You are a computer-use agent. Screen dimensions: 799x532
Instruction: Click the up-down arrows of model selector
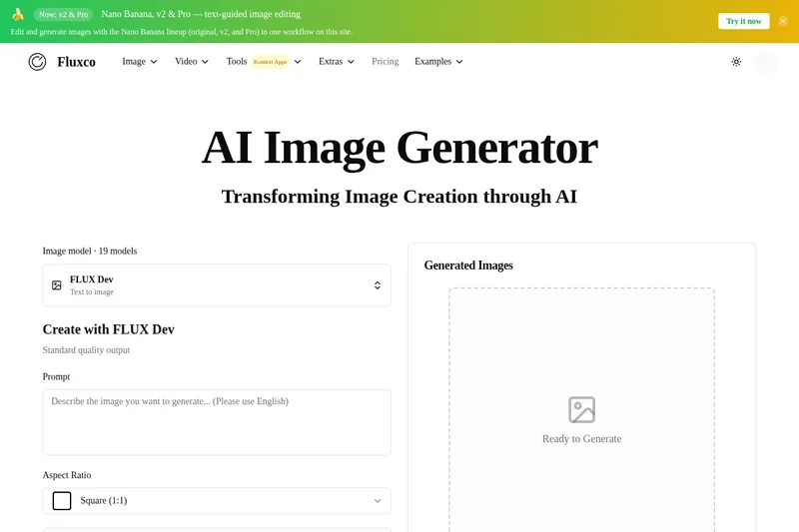pos(378,285)
